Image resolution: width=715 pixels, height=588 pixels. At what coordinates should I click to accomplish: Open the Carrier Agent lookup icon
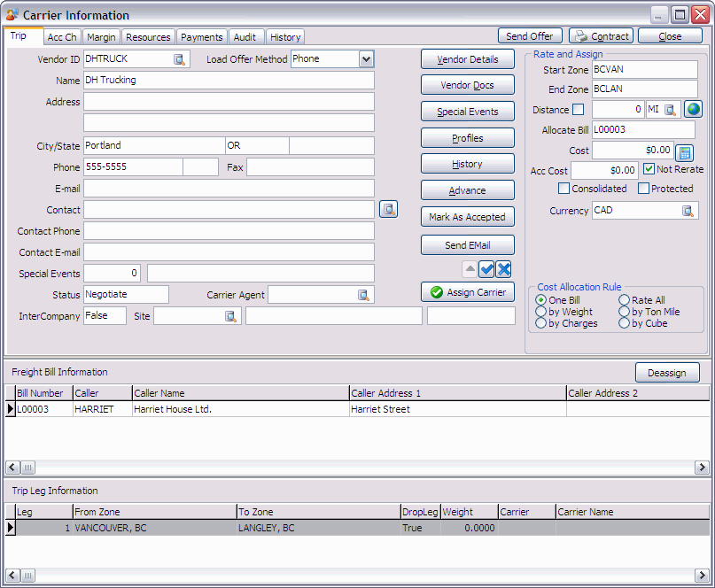[363, 295]
